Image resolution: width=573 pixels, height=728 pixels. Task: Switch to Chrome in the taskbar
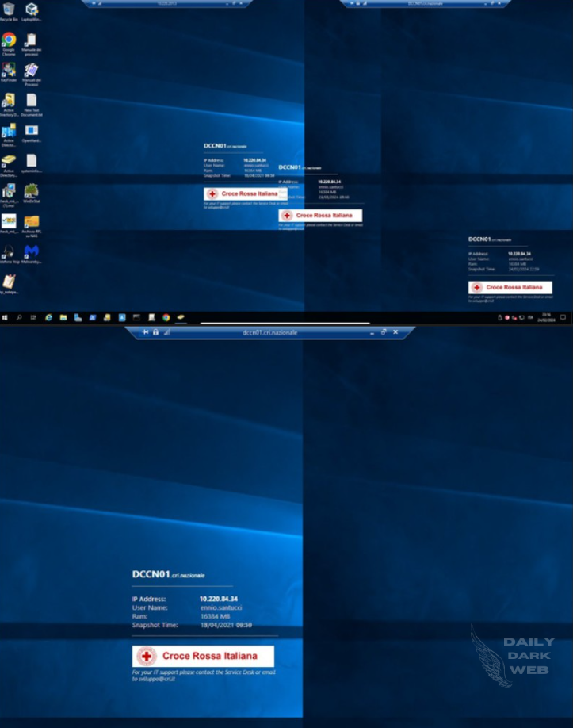(x=166, y=317)
